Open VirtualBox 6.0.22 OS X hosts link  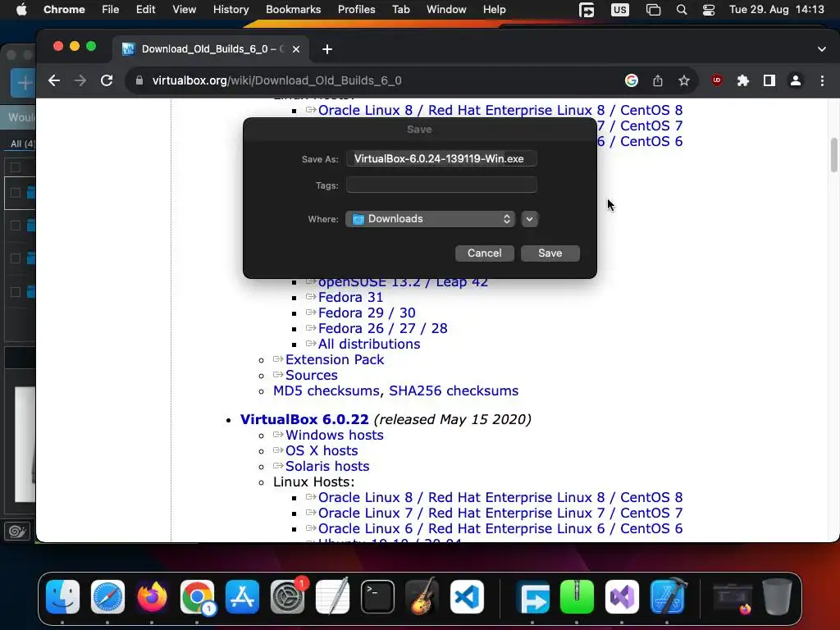[322, 450]
